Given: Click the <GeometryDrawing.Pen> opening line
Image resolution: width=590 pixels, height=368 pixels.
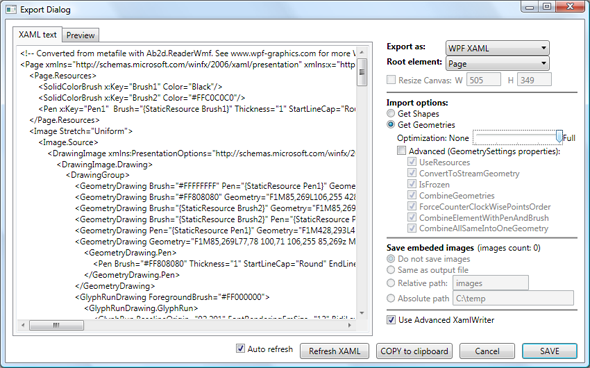Looking at the screenshot, I should (x=130, y=252).
